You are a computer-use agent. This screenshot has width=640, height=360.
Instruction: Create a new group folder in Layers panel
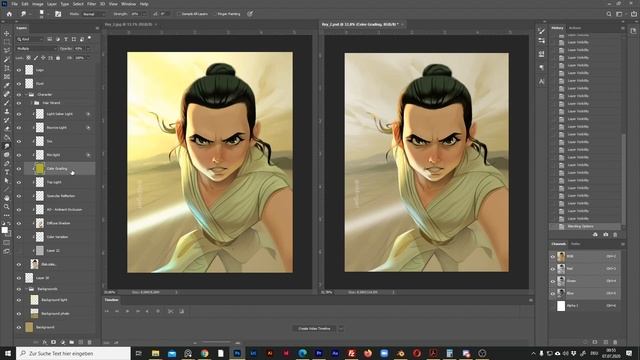coord(71,342)
